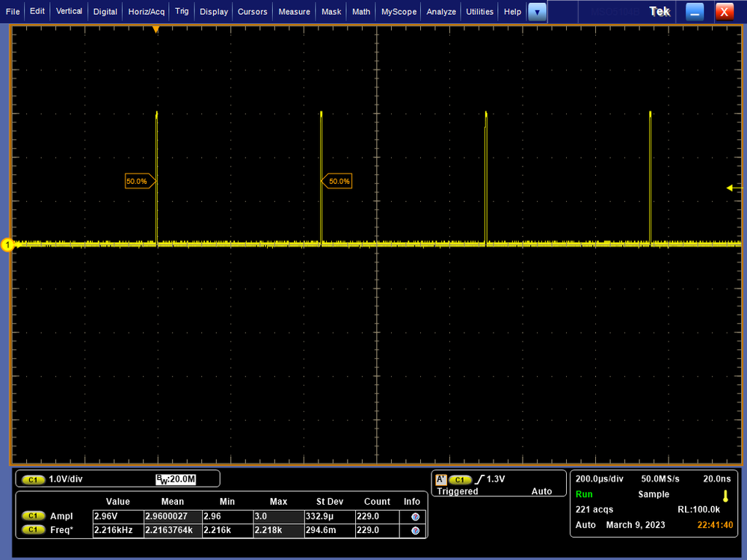Viewport: 747px width, 560px height.
Task: Select the trigger position marker at top of graticule
Action: 156,30
